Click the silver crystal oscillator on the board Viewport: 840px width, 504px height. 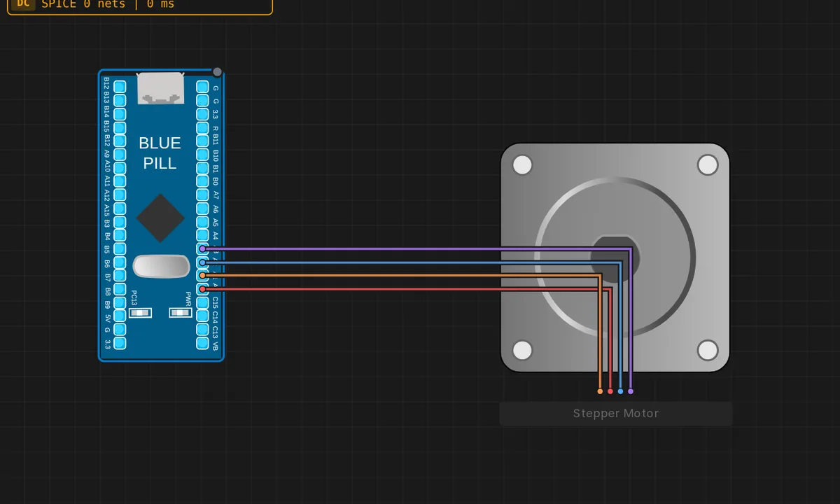[x=161, y=266]
